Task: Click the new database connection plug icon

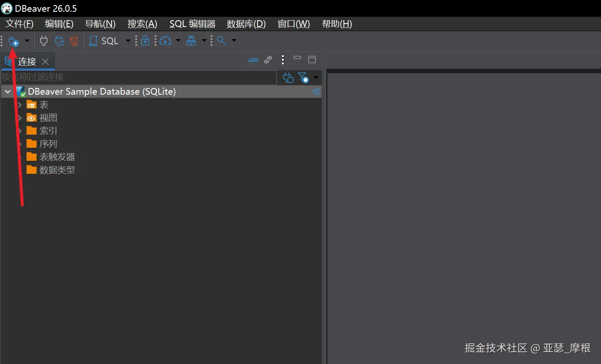Action: pyautogui.click(x=13, y=41)
